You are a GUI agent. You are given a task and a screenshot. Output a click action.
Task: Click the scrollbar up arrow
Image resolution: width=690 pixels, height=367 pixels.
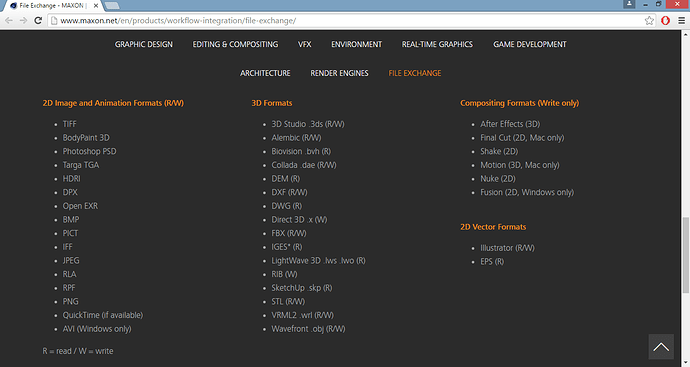pyautogui.click(x=686, y=34)
